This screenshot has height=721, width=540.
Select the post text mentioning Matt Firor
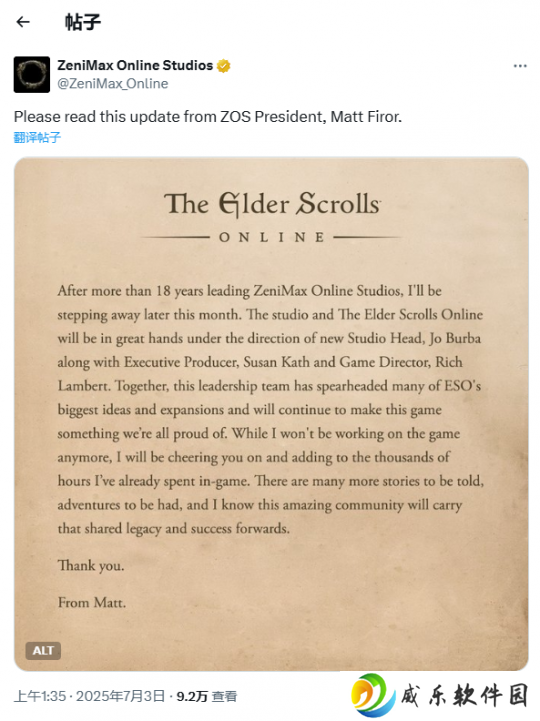(x=208, y=117)
